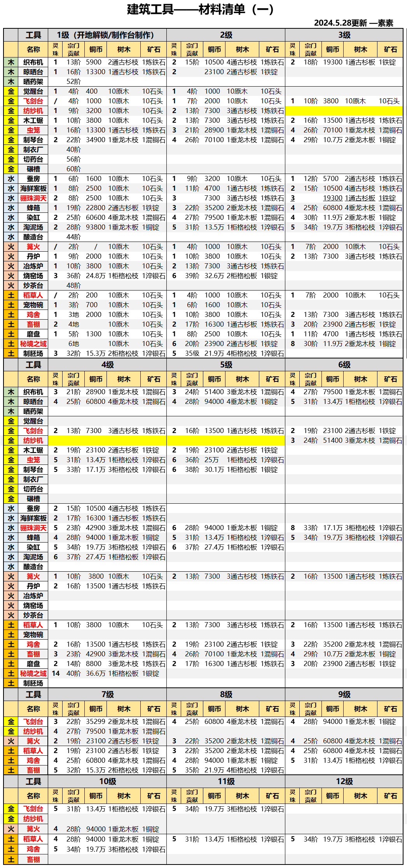407x868 pixels.
Task: Select the 34900 cell for 制琴台
Action: point(96,140)
